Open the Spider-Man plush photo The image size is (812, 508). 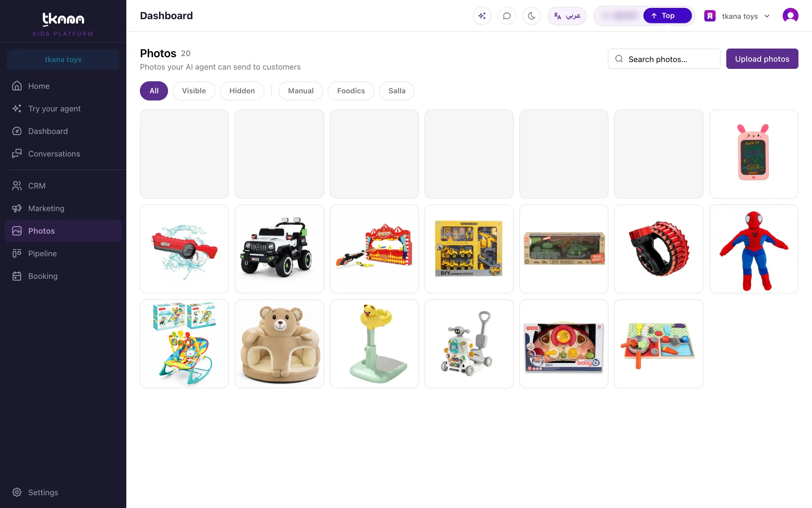(x=754, y=249)
